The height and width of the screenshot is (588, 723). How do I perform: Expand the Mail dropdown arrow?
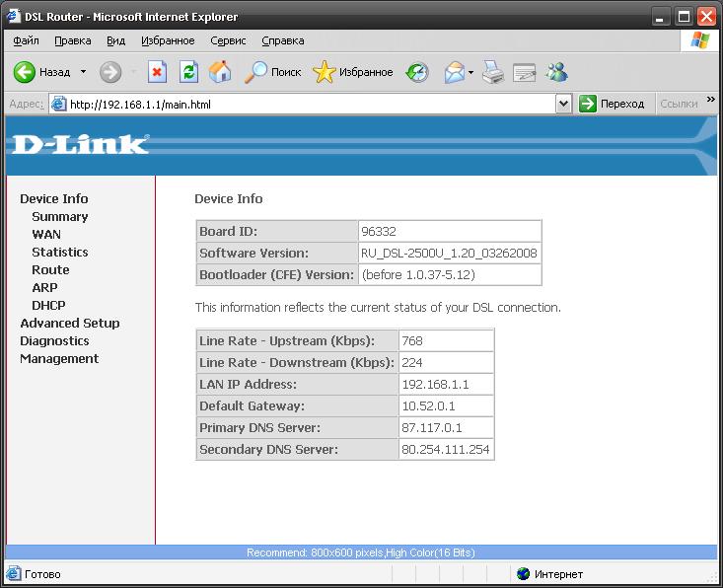(x=470, y=72)
